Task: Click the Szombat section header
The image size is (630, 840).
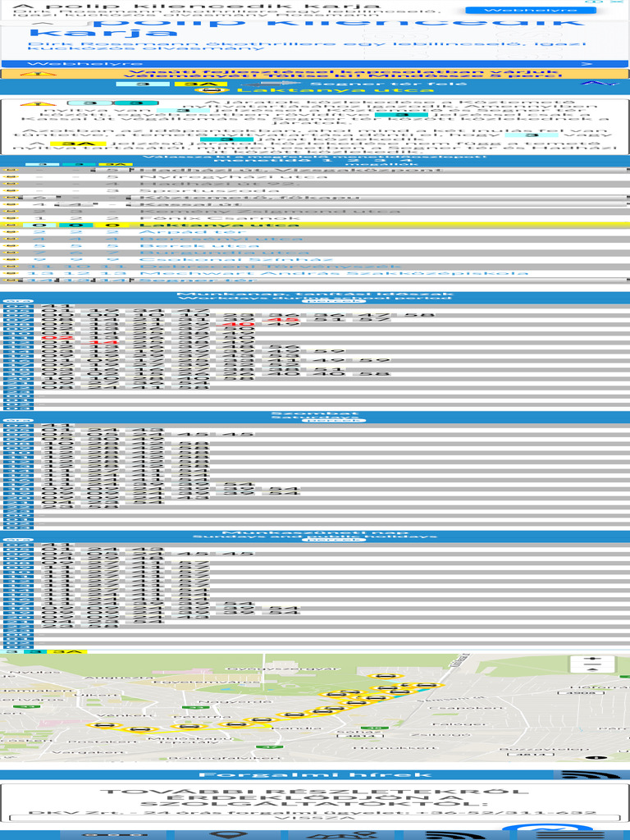Action: pyautogui.click(x=315, y=413)
